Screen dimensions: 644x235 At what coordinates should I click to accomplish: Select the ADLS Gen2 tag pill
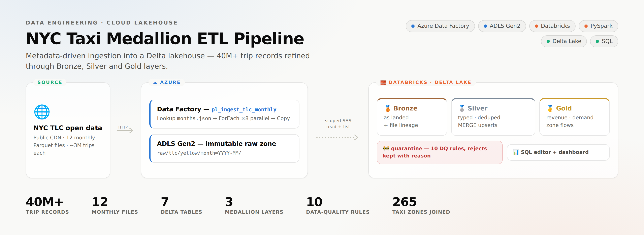click(x=502, y=26)
